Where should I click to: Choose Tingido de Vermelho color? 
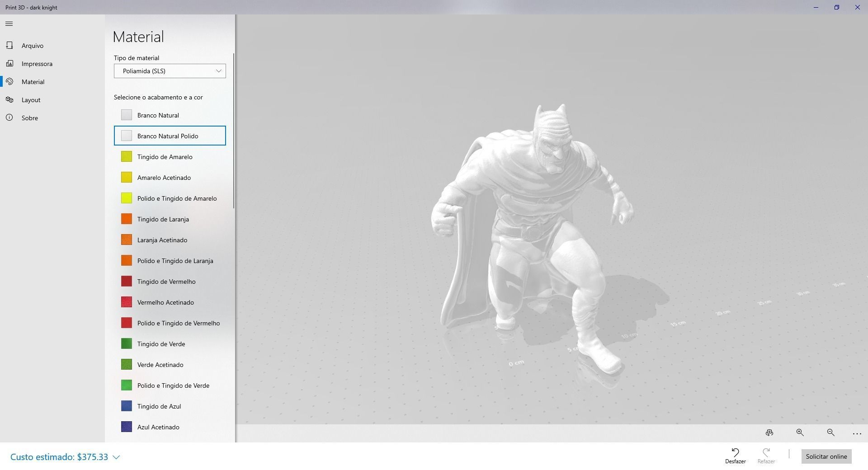coord(170,282)
